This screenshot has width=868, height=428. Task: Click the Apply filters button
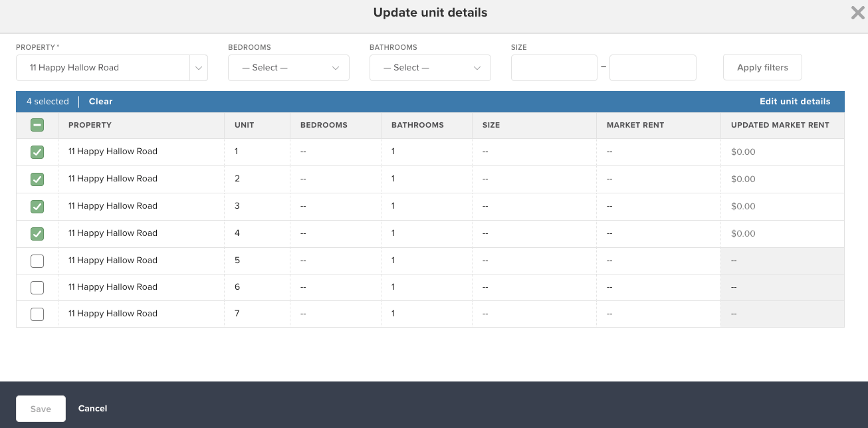click(x=762, y=67)
